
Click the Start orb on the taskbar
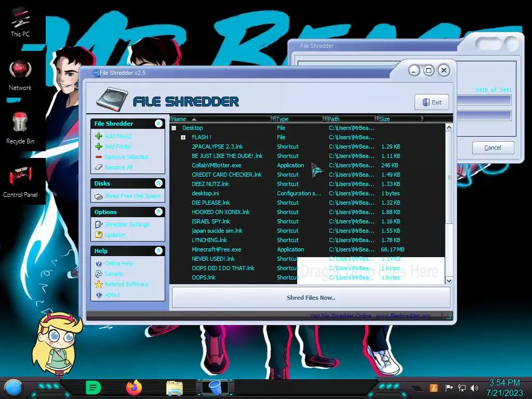pyautogui.click(x=14, y=388)
